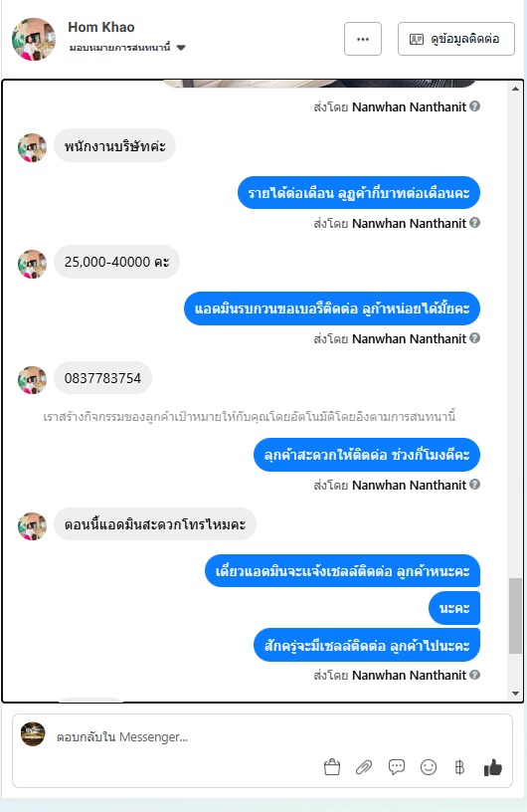Click the page avatar beside the reply box

(x=33, y=733)
